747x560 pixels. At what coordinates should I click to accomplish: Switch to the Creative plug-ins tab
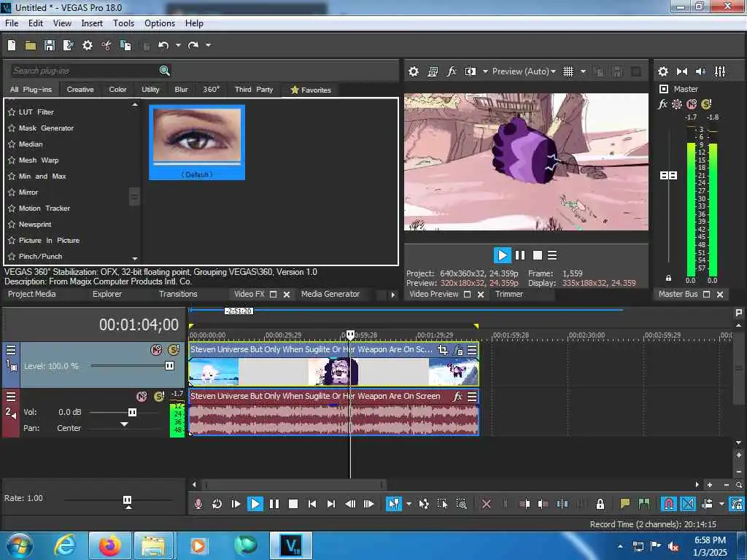[x=80, y=90]
